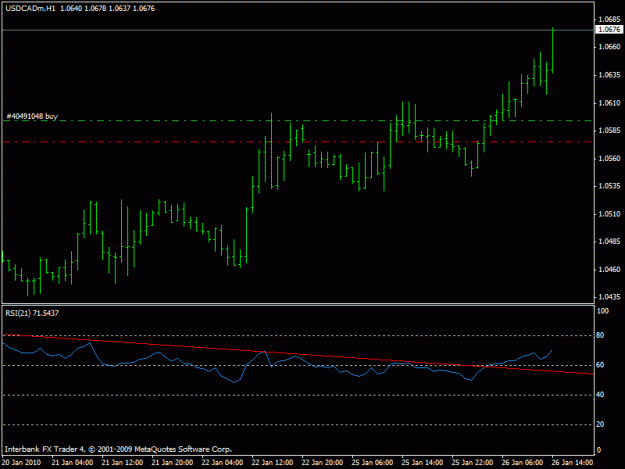Click the 25 Jan 14:00 time label
The width and height of the screenshot is (625, 469).
pyautogui.click(x=422, y=463)
